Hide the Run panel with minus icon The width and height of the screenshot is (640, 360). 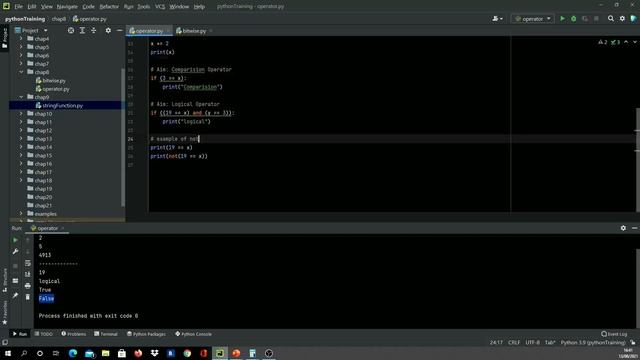pos(634,228)
